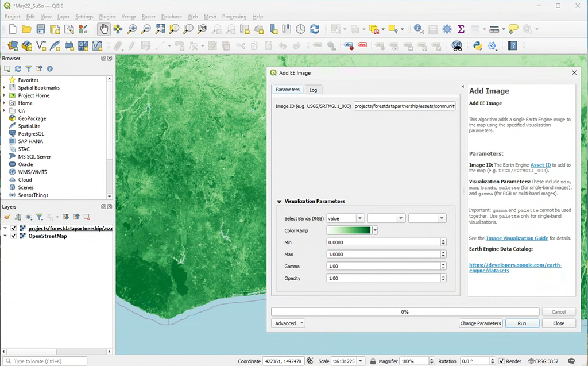The width and height of the screenshot is (588, 366).
Task: Create a new project from the toolbar
Action: click(13, 29)
